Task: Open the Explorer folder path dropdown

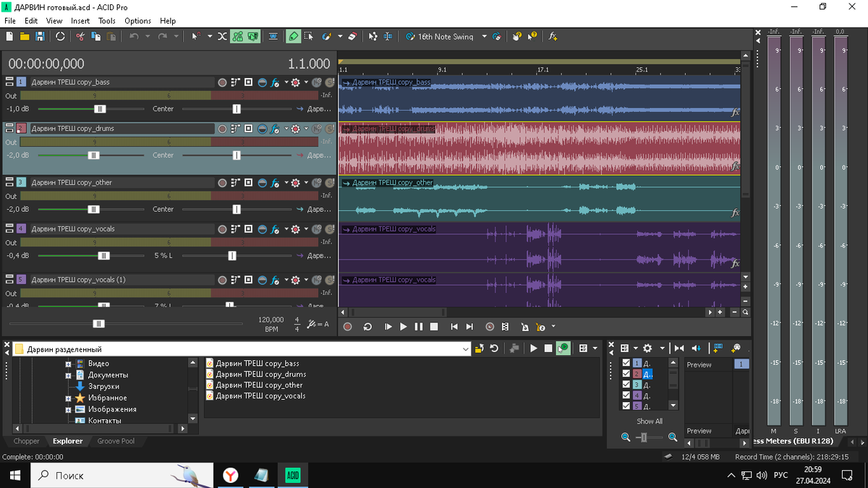Action: coord(465,348)
